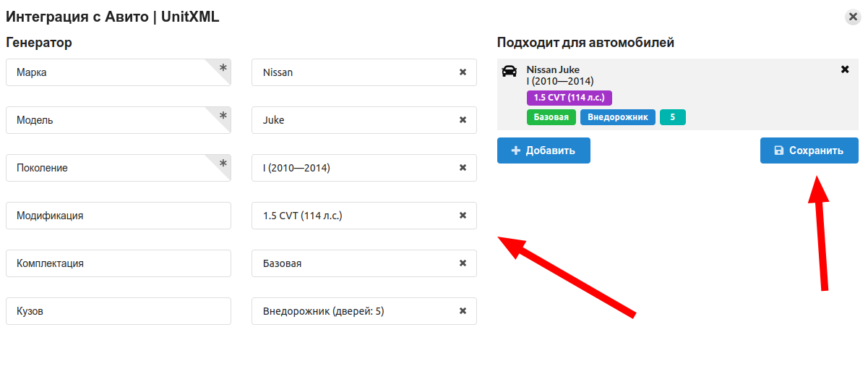
Task: Open the Внедорожник (дверей: 5) body dropdown
Action: (x=364, y=311)
